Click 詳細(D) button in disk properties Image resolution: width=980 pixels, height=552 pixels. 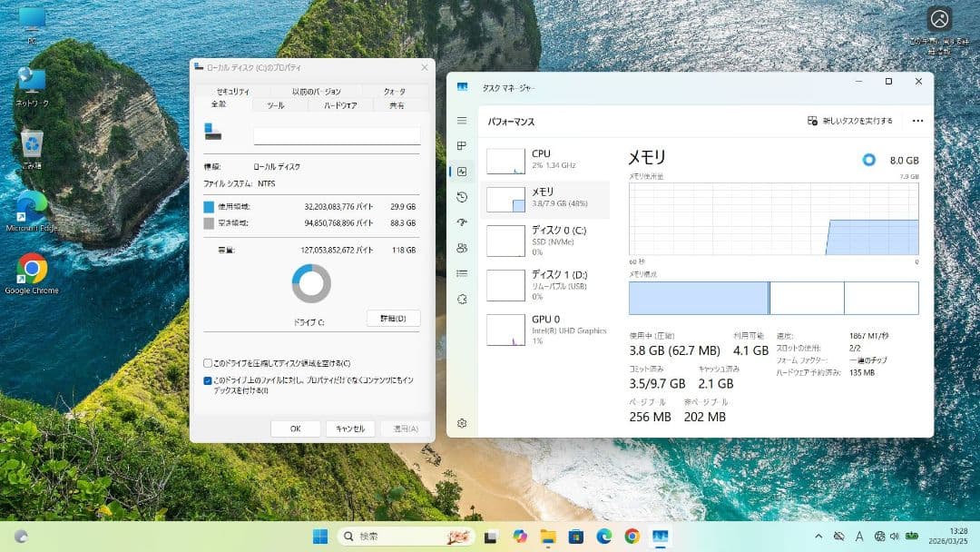pyautogui.click(x=393, y=318)
